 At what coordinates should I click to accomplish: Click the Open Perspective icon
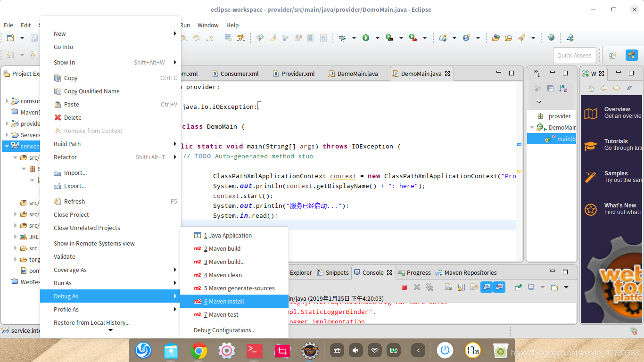pos(613,55)
